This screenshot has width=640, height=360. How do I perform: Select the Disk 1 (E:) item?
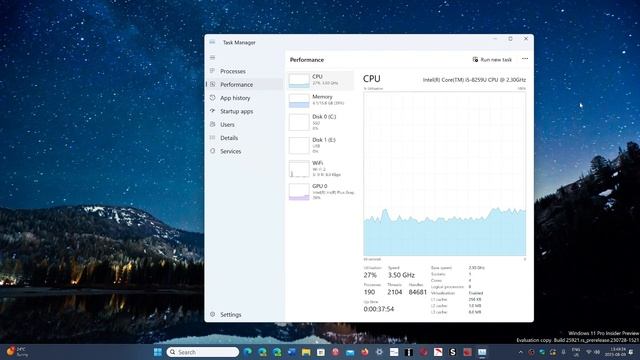320,145
